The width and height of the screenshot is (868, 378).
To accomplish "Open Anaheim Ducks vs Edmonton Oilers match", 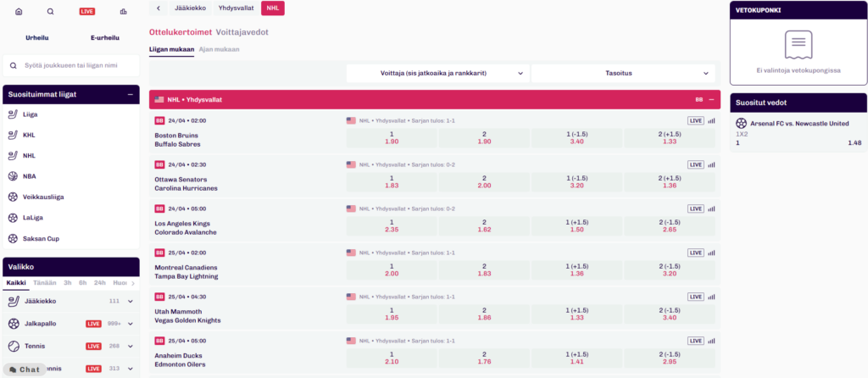I will (180, 359).
